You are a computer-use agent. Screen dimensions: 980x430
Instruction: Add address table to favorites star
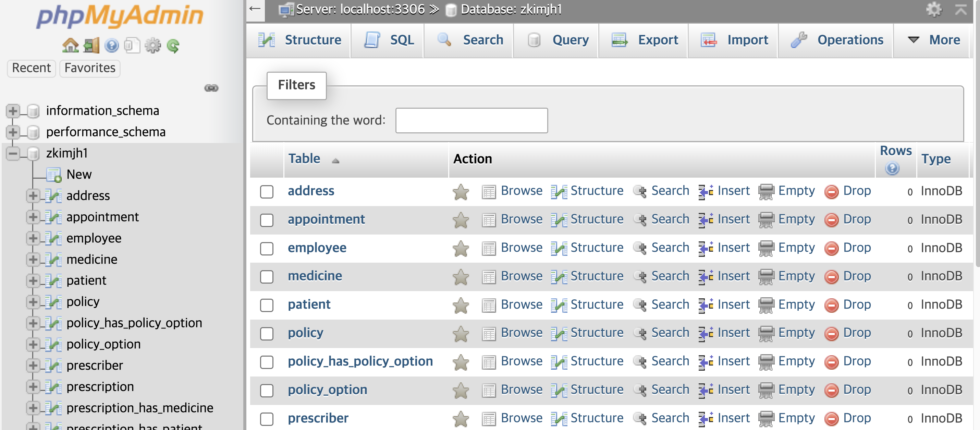pyautogui.click(x=460, y=191)
